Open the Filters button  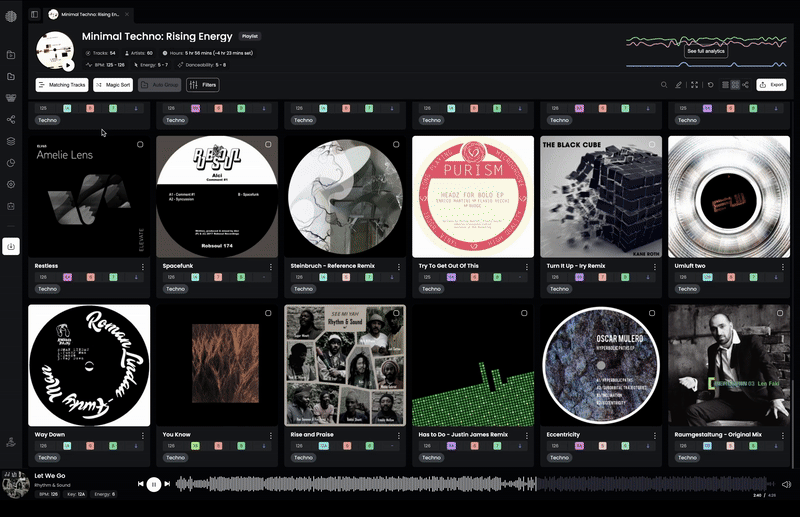click(x=203, y=85)
